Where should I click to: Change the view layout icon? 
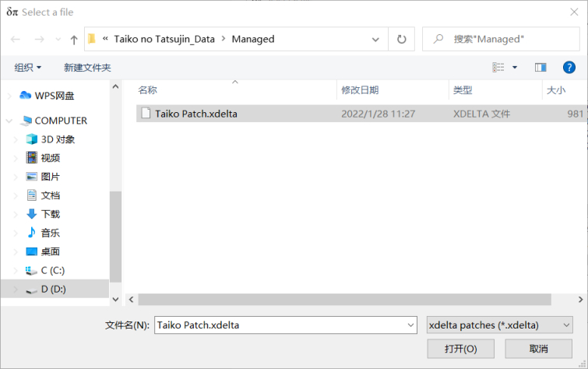coord(498,68)
